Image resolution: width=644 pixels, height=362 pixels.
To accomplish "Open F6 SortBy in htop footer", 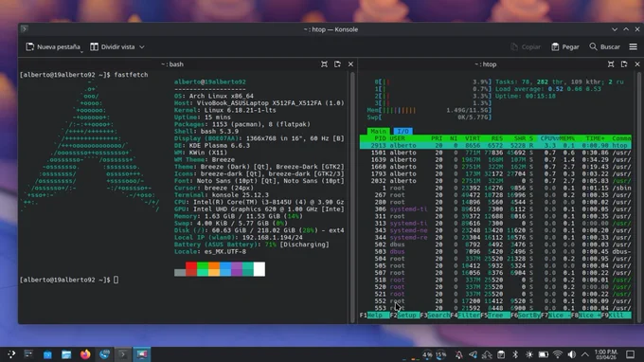I will [x=526, y=316].
